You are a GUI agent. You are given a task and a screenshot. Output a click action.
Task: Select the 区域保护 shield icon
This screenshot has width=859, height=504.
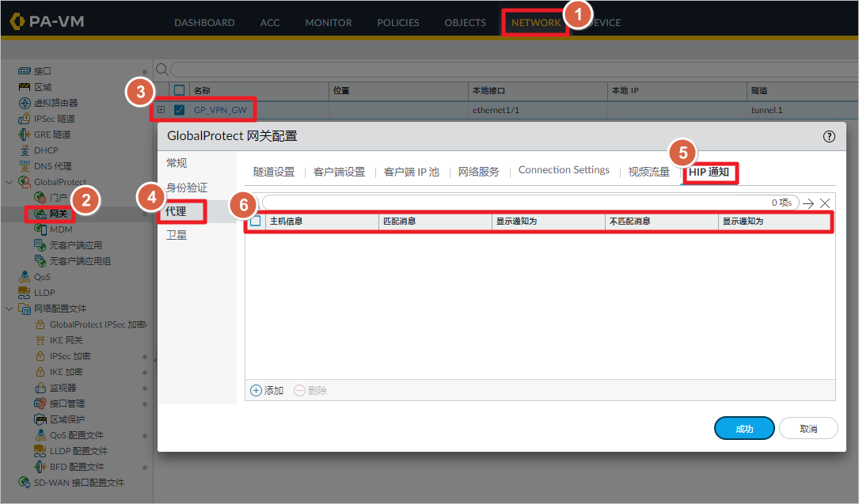pos(40,419)
